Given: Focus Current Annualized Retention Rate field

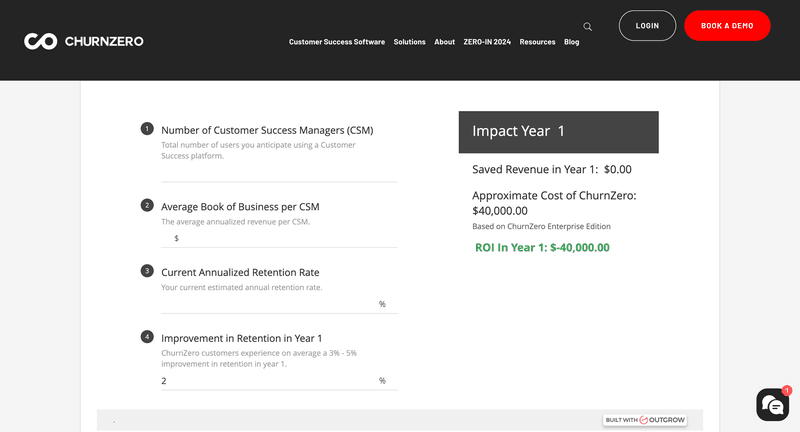Looking at the screenshot, I should coord(268,304).
